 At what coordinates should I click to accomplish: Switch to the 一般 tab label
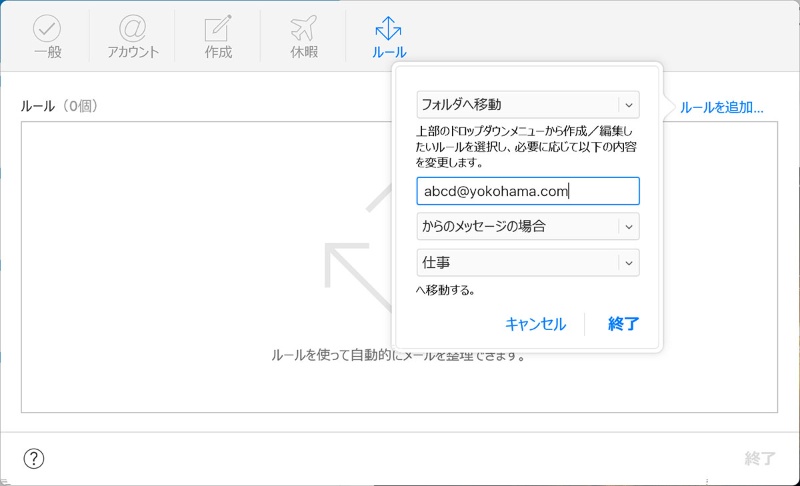pyautogui.click(x=47, y=52)
